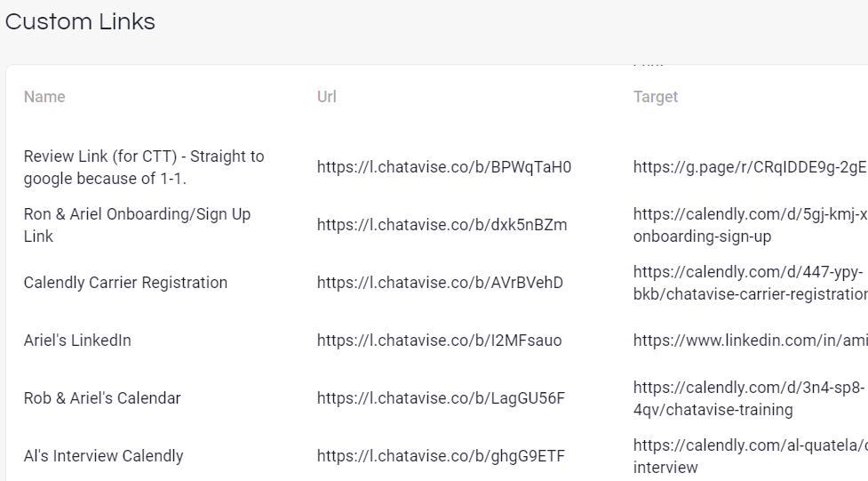The width and height of the screenshot is (868, 481).
Task: Click URL ending in dxk5nBZm
Action: [x=442, y=225]
